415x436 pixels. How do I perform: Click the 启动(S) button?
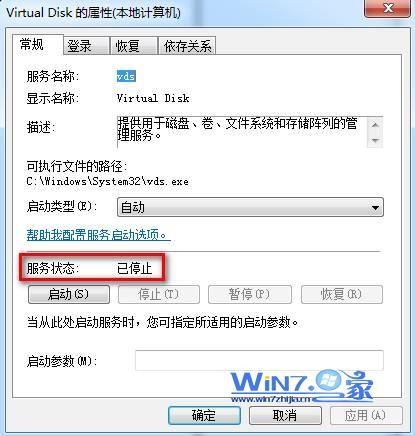click(69, 294)
